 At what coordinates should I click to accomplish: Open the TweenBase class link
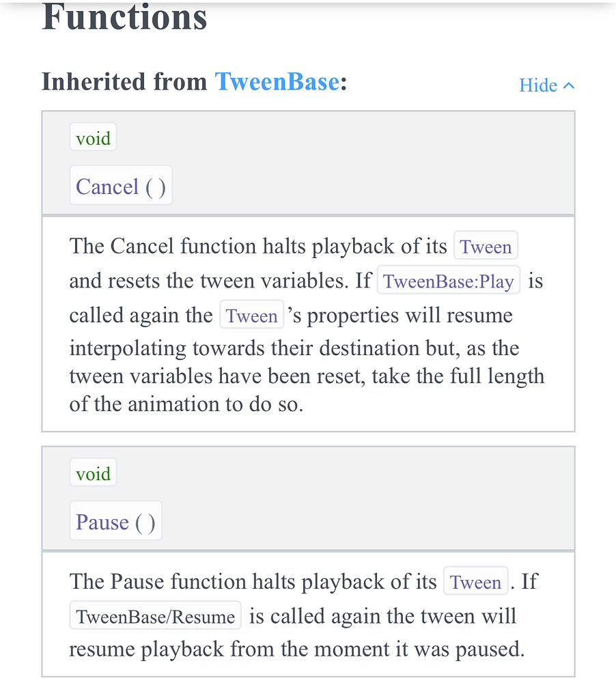pyautogui.click(x=277, y=82)
